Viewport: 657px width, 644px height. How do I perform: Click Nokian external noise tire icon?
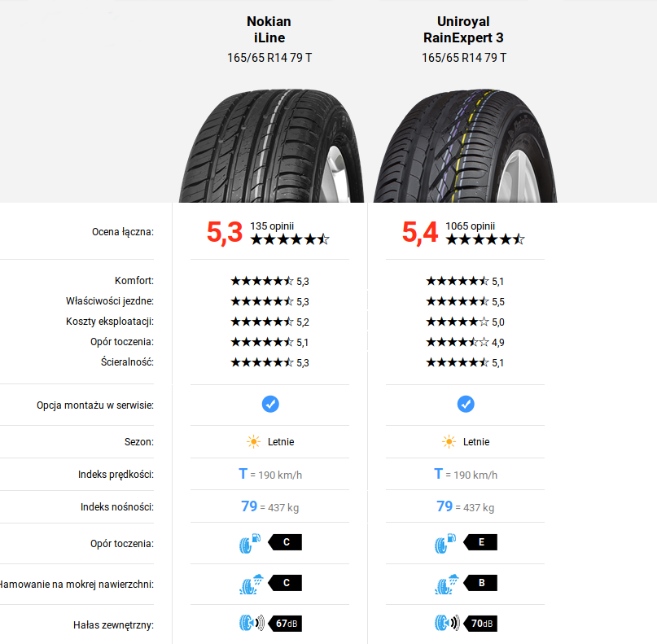[251, 624]
